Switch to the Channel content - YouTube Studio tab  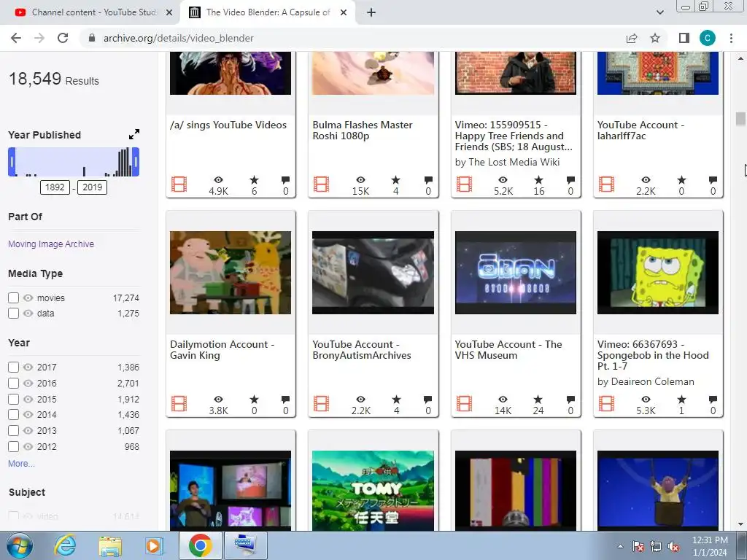tap(90, 12)
